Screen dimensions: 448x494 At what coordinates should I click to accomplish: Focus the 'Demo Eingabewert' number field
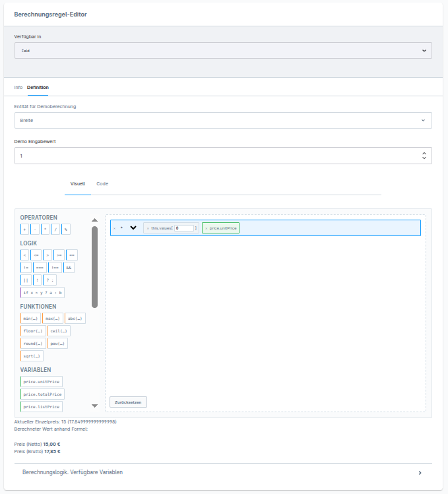point(223,156)
